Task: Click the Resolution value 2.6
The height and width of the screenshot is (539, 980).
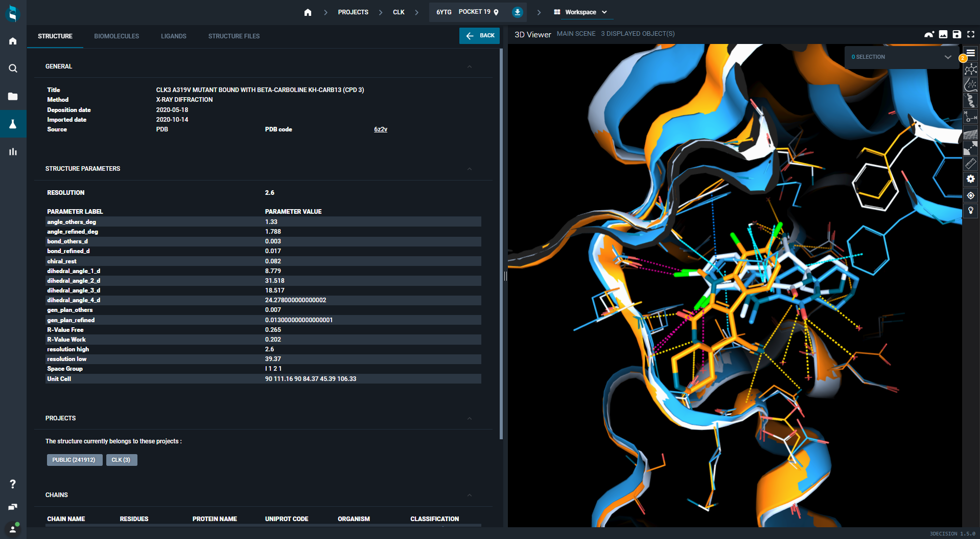Action: click(270, 193)
